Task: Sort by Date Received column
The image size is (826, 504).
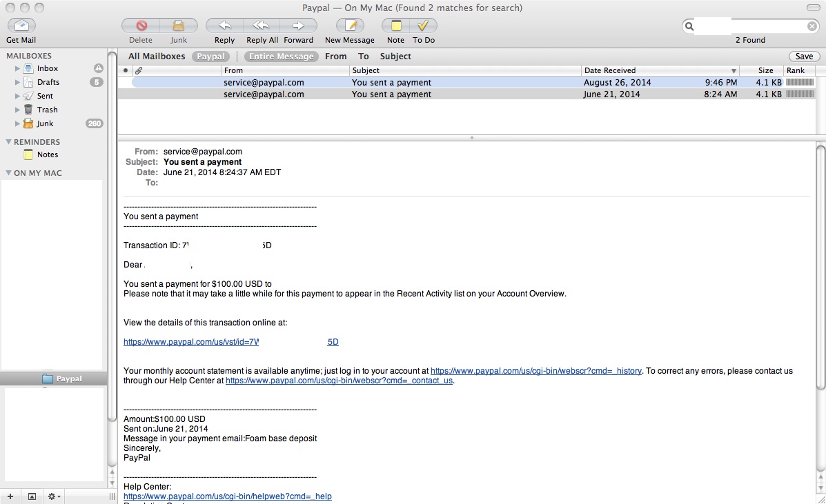Action: pos(659,70)
